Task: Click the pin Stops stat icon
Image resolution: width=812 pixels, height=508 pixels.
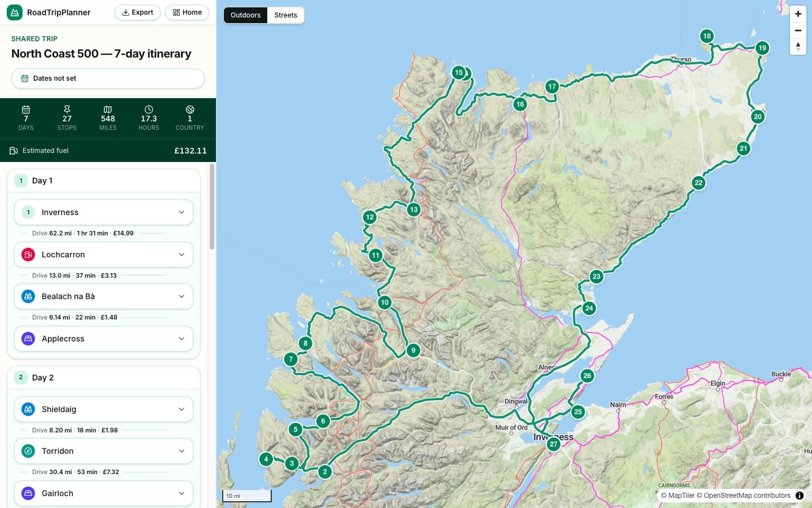Action: point(67,110)
